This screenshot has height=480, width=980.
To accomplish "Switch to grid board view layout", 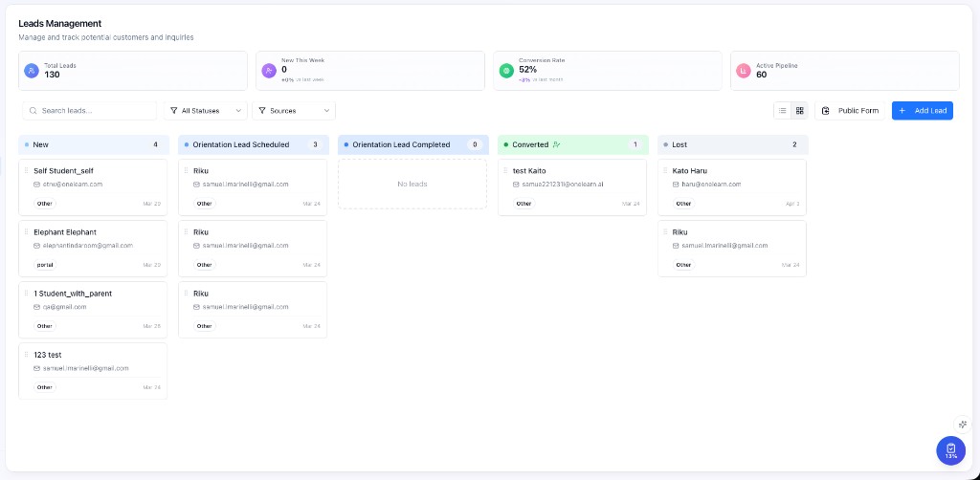I will coord(799,111).
